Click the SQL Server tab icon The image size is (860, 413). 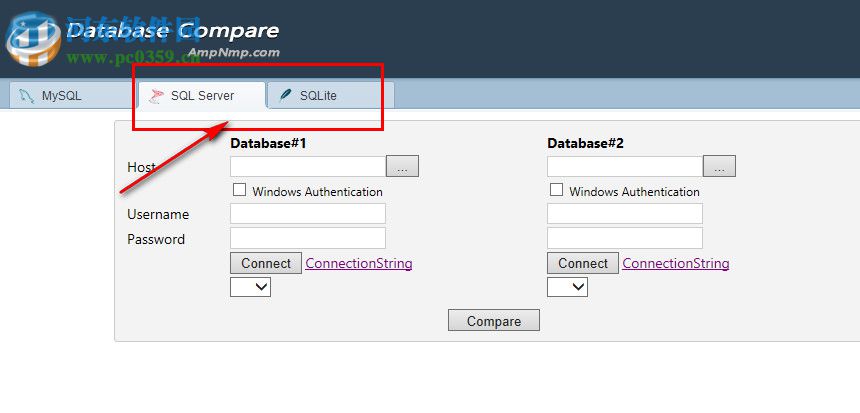pyautogui.click(x=157, y=97)
